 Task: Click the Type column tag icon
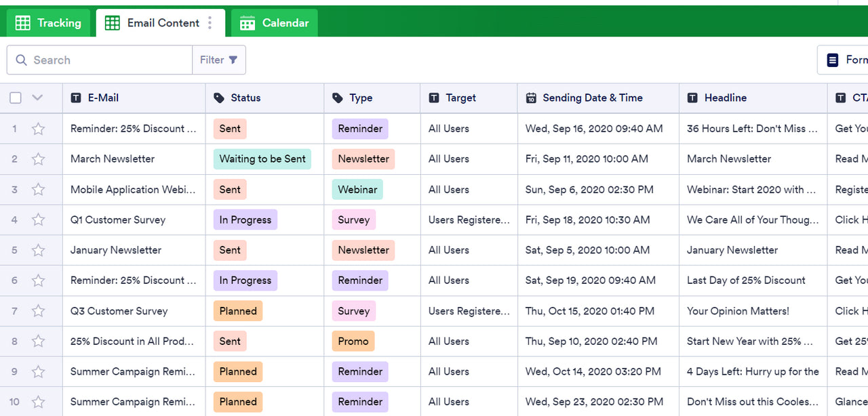pos(338,98)
